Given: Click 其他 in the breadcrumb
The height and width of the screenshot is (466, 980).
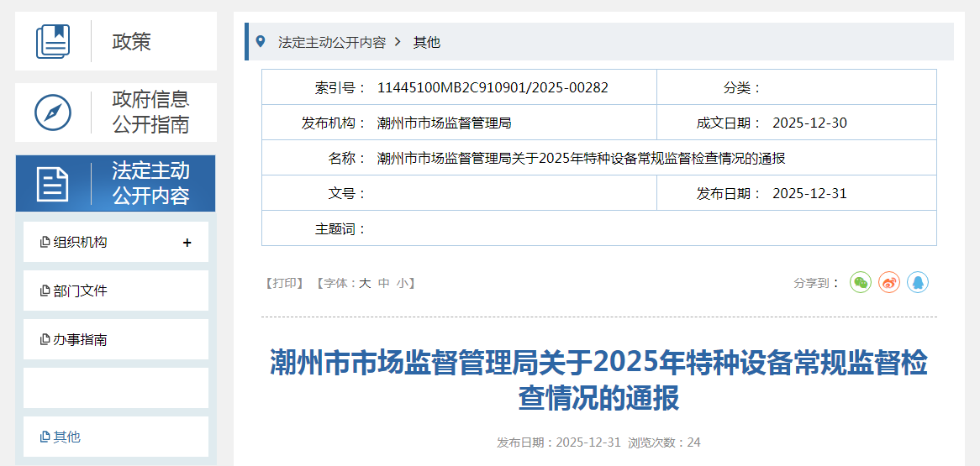Looking at the screenshot, I should (426, 43).
